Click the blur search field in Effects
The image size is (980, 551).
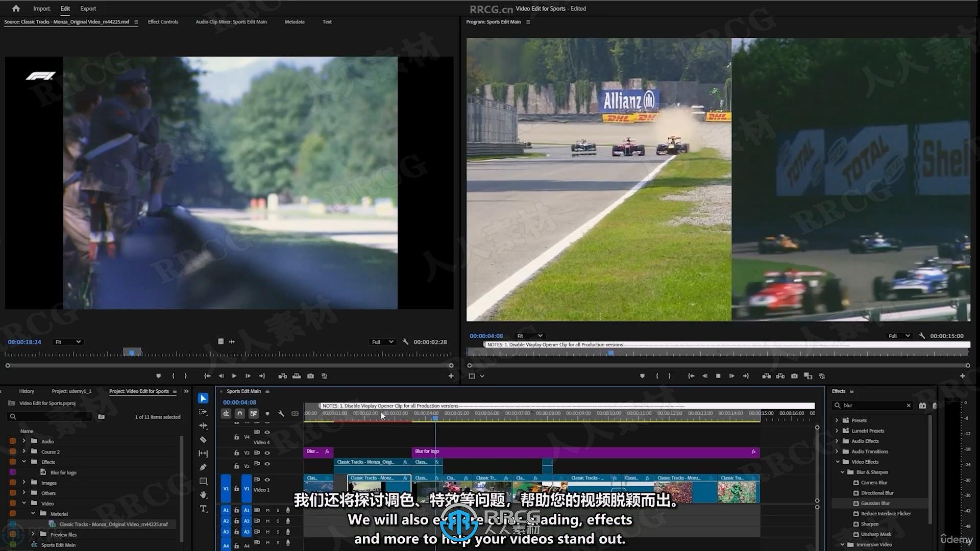[x=873, y=406]
